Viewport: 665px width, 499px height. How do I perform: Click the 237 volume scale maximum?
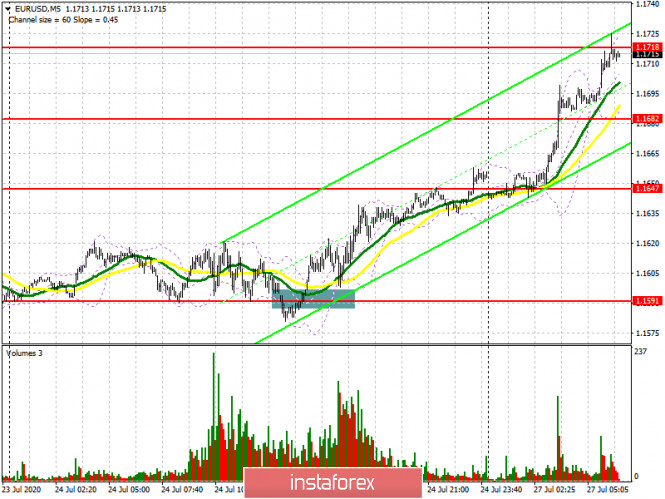640,351
